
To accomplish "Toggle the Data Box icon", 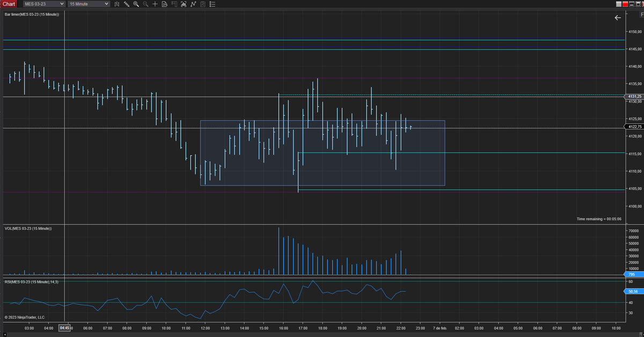I will point(164,4).
